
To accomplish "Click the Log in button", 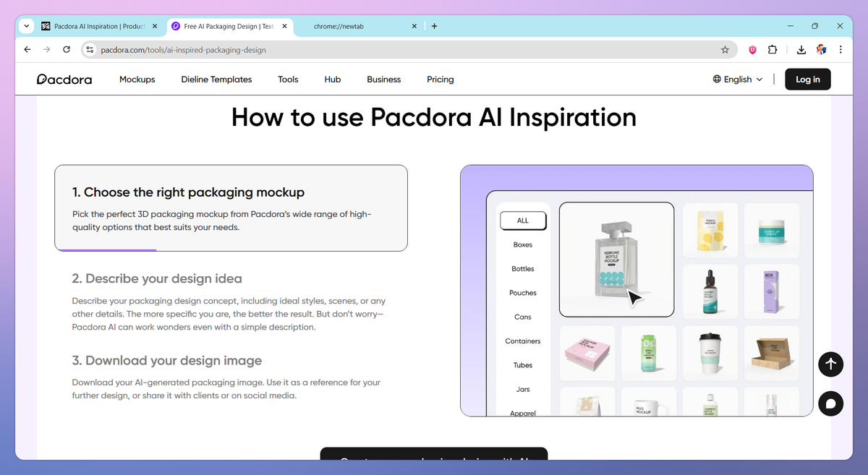I will pos(808,80).
